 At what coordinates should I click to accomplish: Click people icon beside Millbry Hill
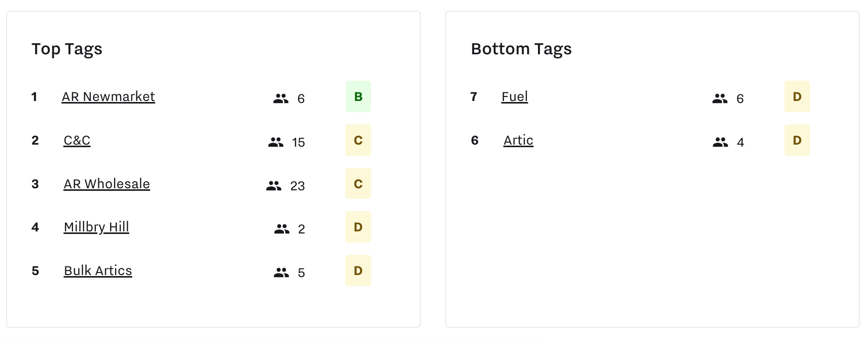coord(281,229)
